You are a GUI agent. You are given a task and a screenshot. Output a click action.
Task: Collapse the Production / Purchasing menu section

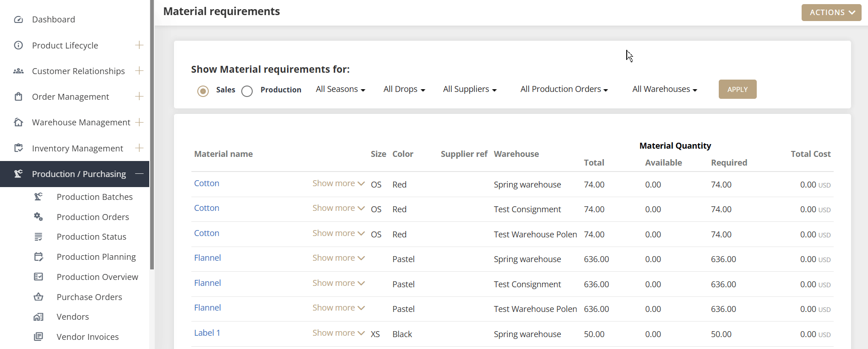coord(139,174)
